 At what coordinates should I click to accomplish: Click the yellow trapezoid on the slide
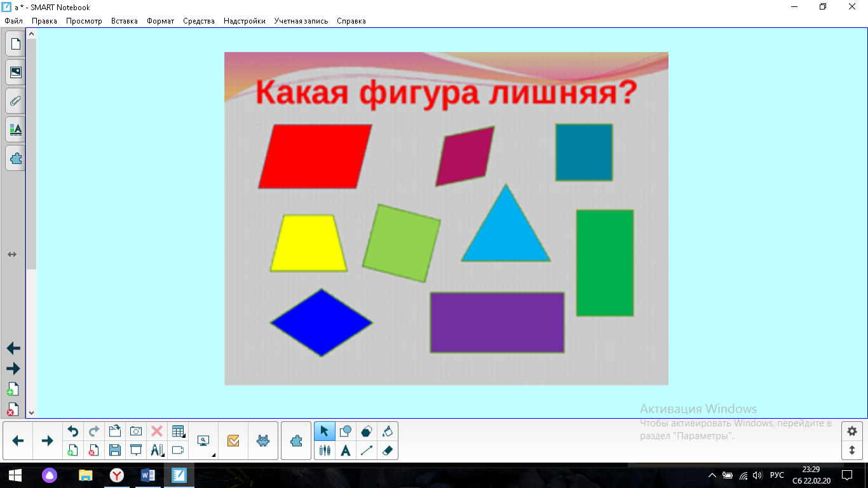(309, 245)
